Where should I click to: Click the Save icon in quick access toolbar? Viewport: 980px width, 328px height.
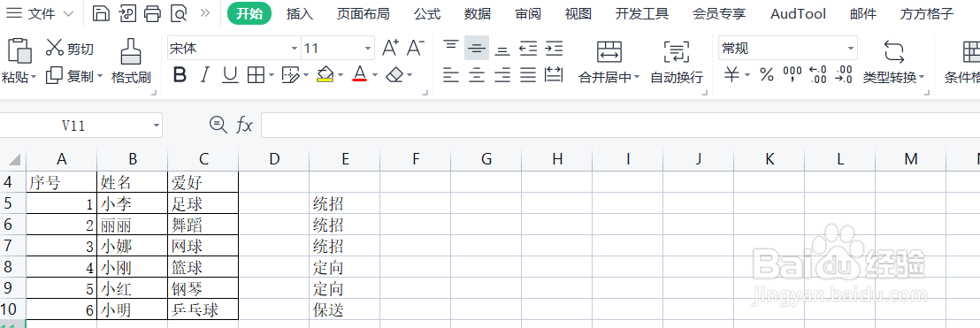pyautogui.click(x=101, y=13)
